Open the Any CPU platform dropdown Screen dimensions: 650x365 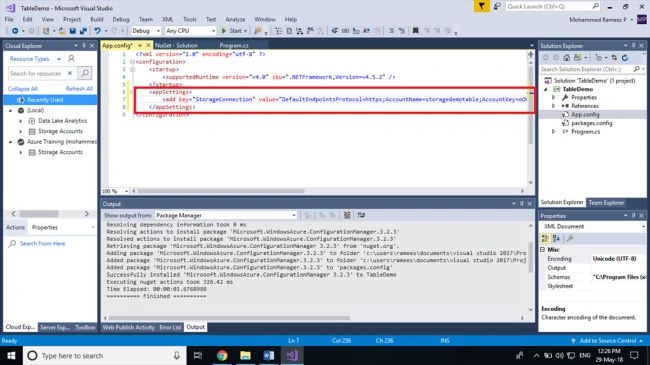pos(190,31)
